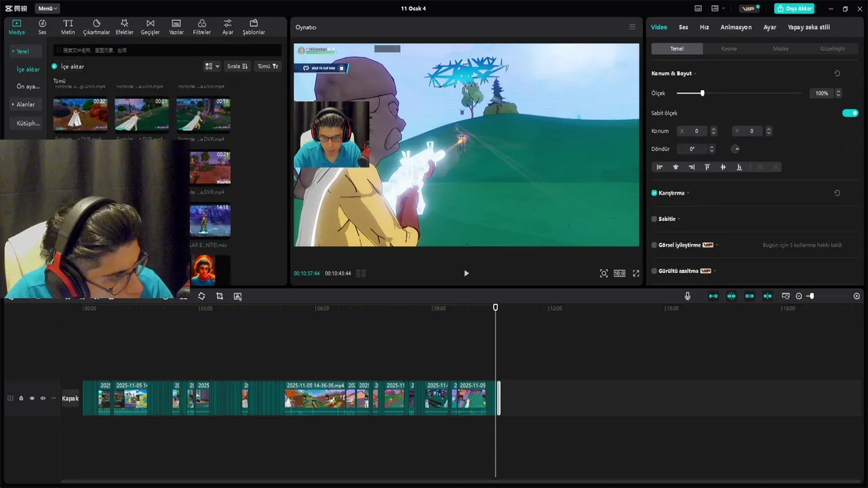Enter player fullscreen mode
This screenshot has width=868, height=488.
tap(636, 273)
